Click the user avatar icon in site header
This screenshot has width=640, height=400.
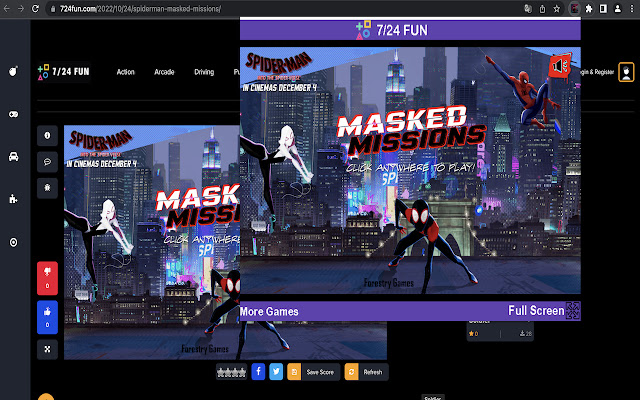[x=626, y=72]
